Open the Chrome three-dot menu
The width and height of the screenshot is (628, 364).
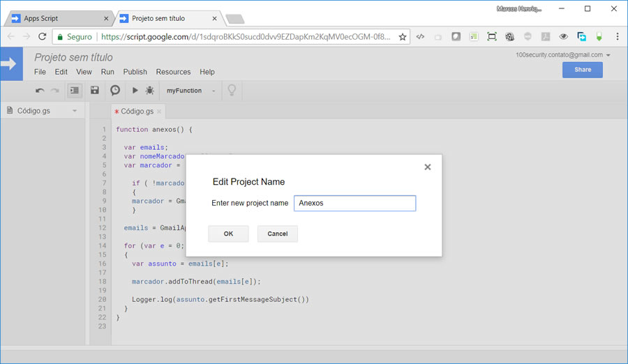coord(618,37)
